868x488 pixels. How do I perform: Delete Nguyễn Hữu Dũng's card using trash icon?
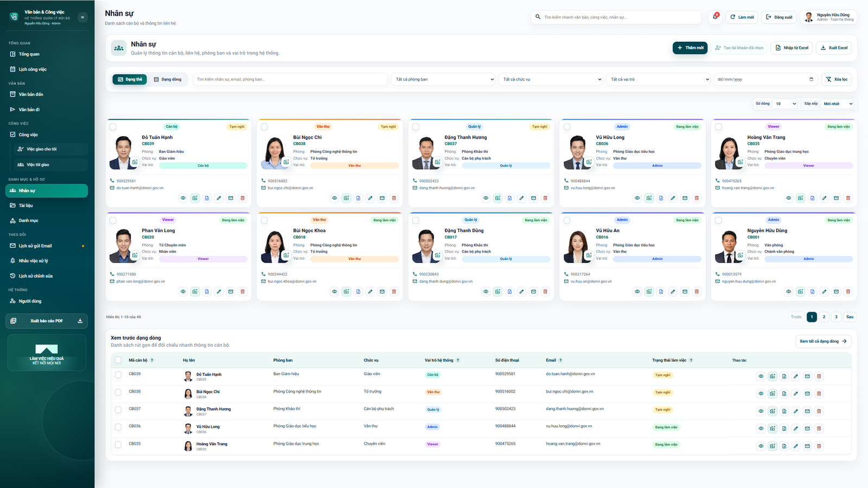tap(848, 292)
